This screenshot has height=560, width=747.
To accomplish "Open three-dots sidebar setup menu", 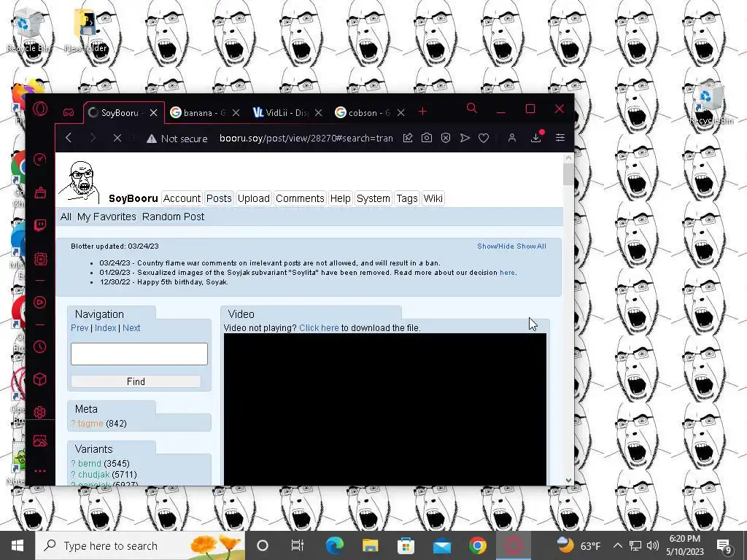I will tap(40, 471).
